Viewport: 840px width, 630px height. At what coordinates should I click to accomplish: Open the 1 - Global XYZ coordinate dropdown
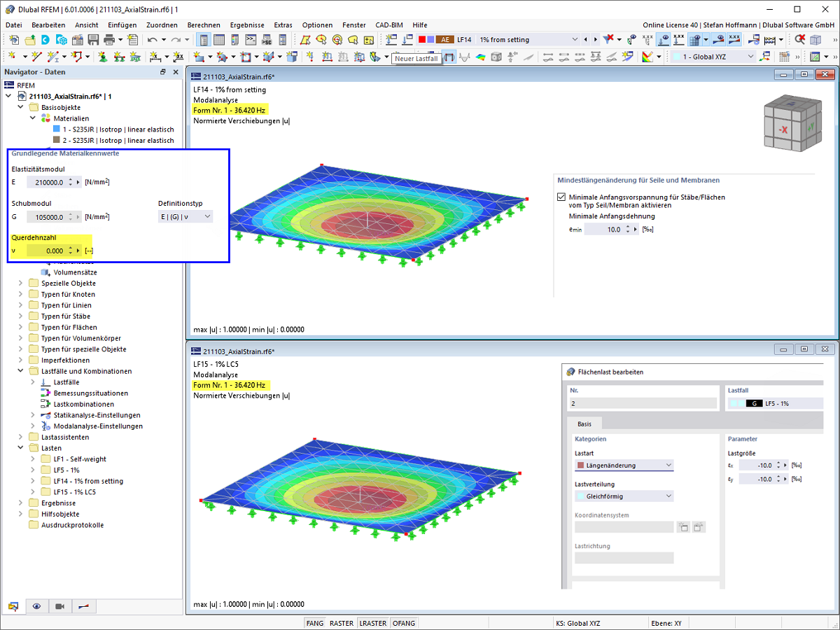714,57
